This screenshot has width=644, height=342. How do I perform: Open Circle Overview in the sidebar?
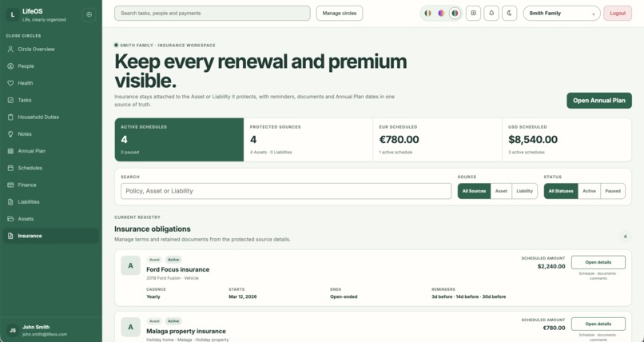pyautogui.click(x=51, y=50)
